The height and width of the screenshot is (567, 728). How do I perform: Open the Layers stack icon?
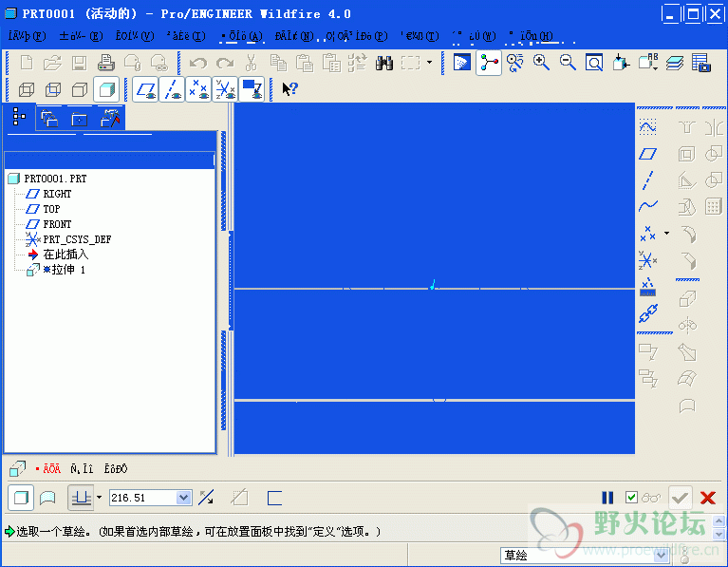tap(674, 63)
